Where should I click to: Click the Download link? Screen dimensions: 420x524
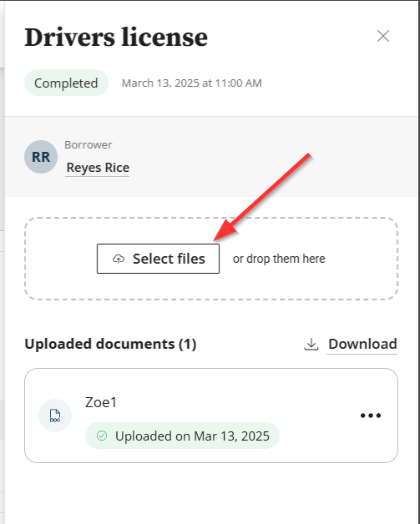tap(362, 344)
